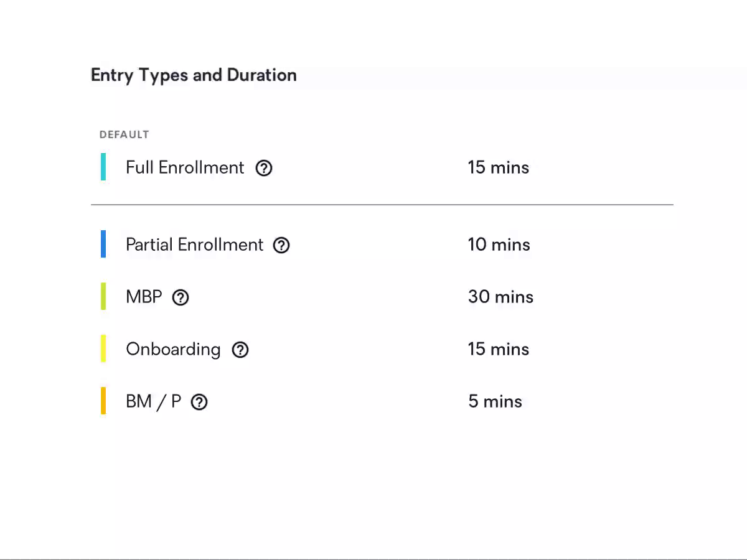This screenshot has width=747, height=560.
Task: Select the Full Enrollment entry label
Action: click(x=185, y=167)
